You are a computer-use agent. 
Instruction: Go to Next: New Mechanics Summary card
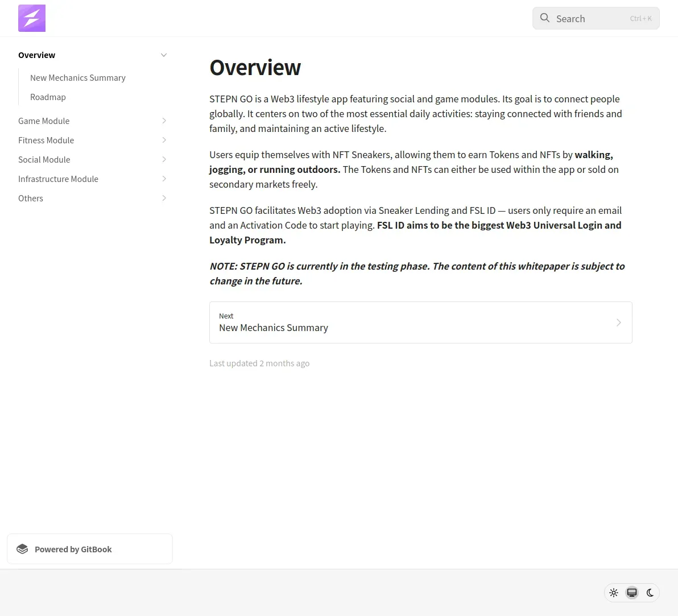(421, 323)
